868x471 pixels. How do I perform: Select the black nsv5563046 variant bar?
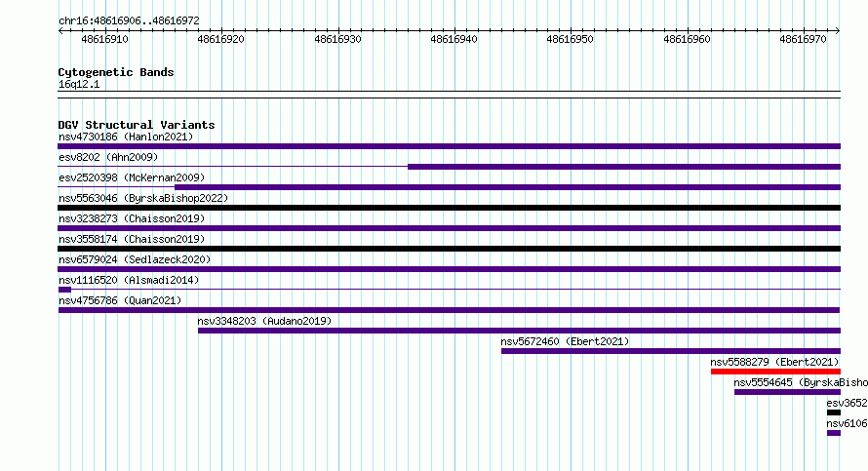(449, 208)
